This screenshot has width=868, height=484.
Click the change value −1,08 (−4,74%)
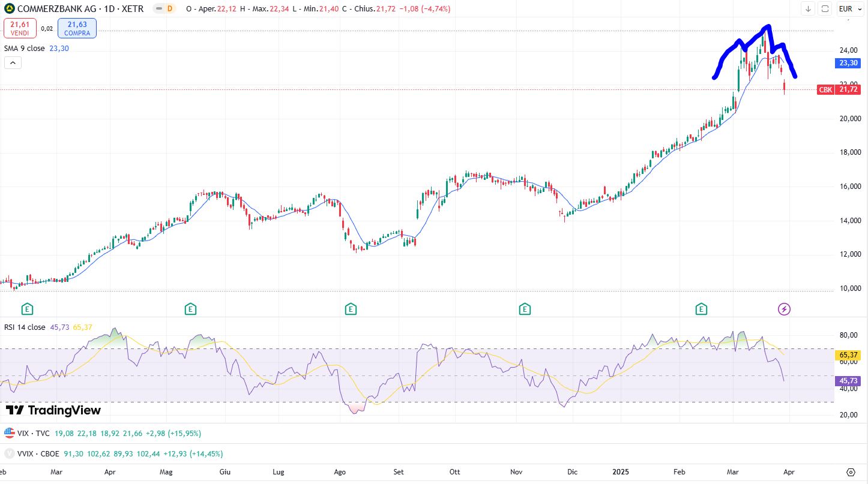pyautogui.click(x=424, y=9)
